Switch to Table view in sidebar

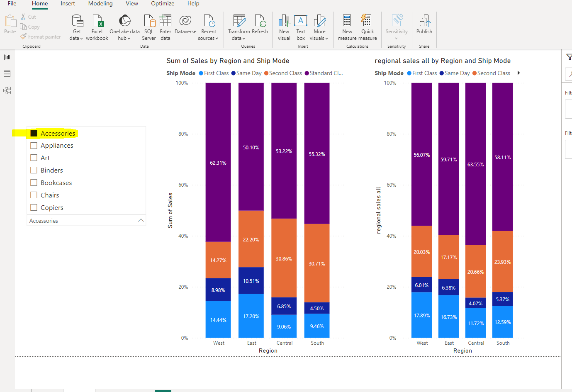pyautogui.click(x=7, y=74)
